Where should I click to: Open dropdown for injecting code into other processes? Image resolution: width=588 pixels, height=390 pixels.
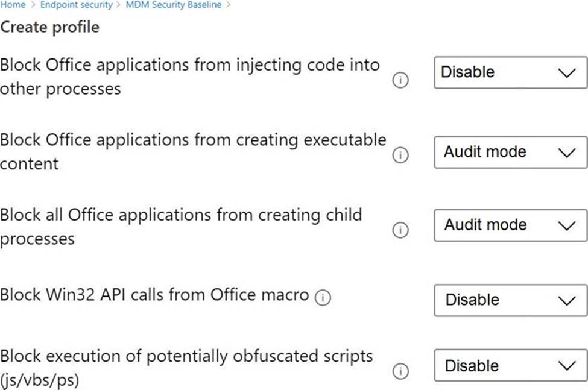tap(510, 72)
